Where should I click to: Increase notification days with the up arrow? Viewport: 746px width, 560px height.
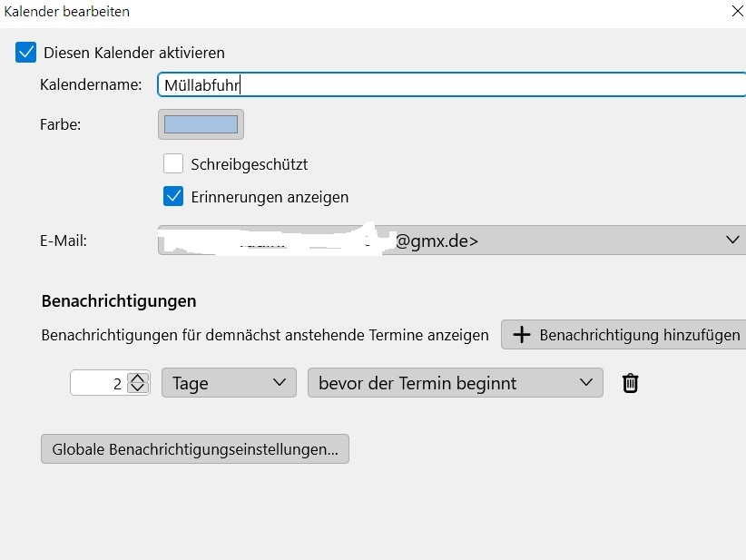pyautogui.click(x=137, y=378)
